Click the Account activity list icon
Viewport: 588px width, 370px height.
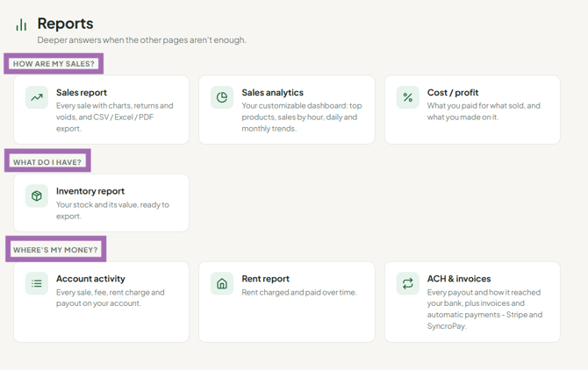pos(37,283)
